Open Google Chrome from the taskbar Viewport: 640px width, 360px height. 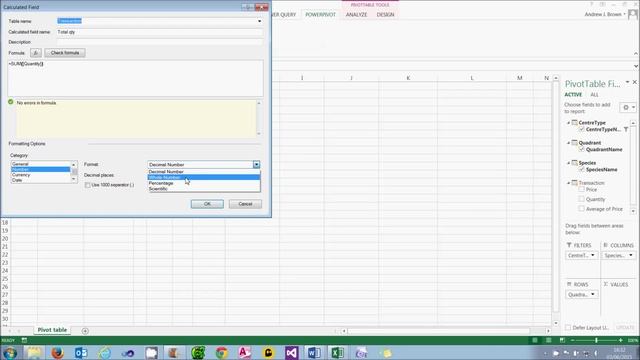(222, 353)
